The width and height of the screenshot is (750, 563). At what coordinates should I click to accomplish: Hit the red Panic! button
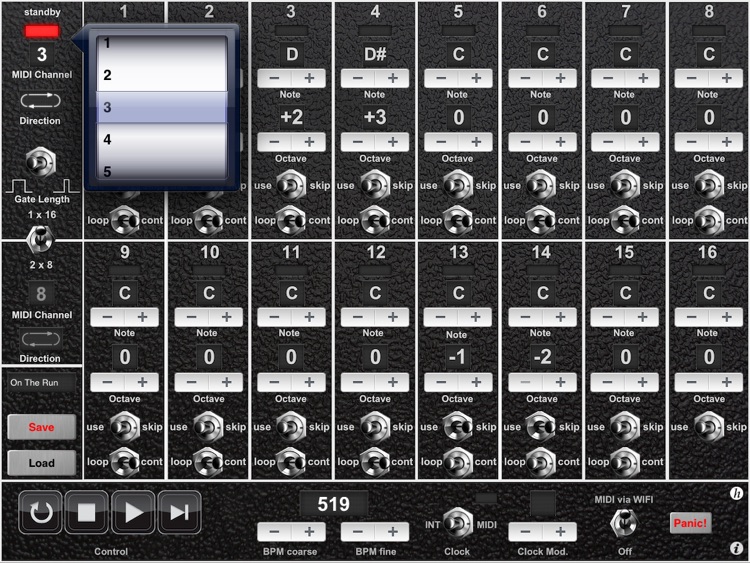690,523
